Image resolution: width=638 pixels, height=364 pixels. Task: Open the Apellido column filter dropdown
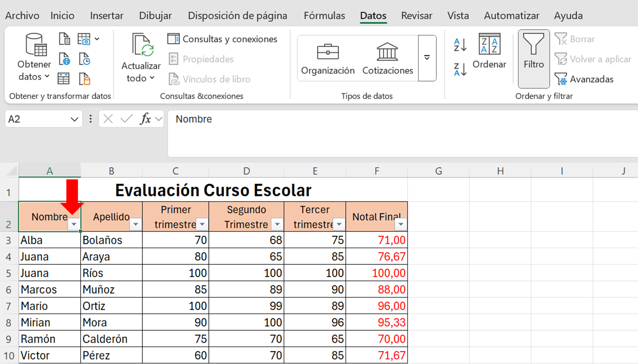135,225
